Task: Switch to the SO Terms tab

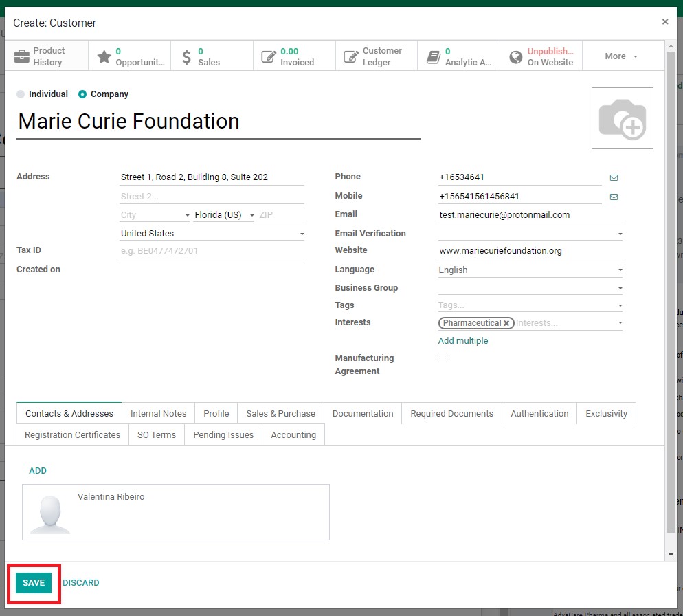Action: 157,434
